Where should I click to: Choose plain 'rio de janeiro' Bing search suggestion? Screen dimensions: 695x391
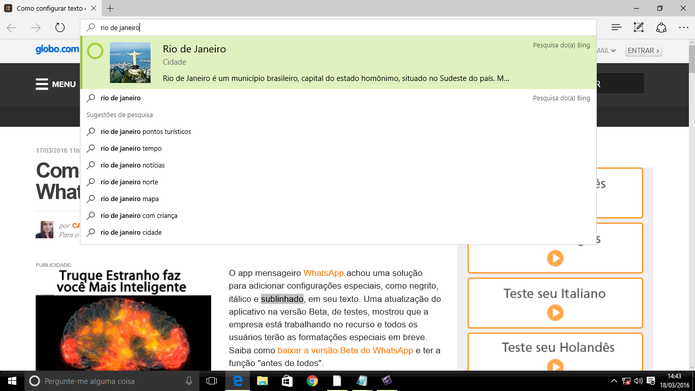coord(338,98)
